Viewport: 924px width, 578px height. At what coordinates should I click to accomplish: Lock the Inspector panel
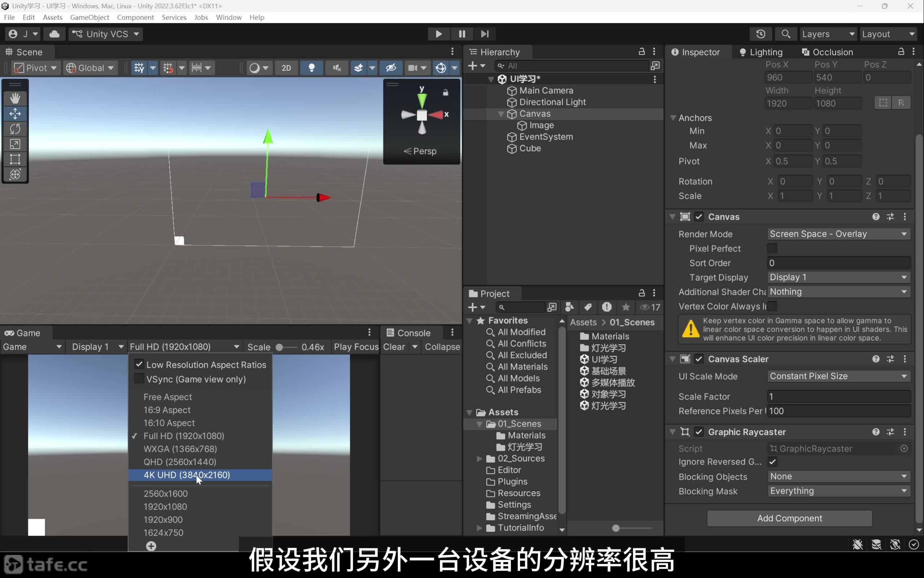[901, 52]
